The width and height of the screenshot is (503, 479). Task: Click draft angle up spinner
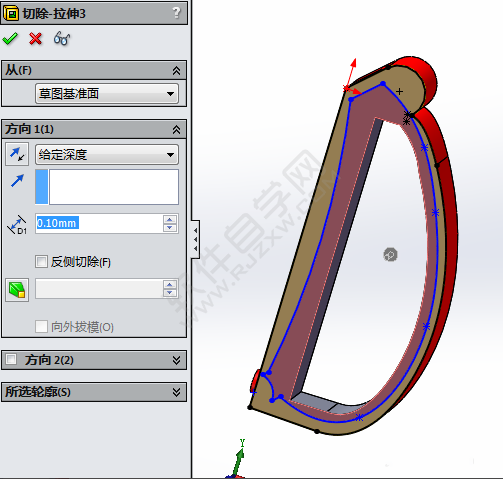click(170, 284)
